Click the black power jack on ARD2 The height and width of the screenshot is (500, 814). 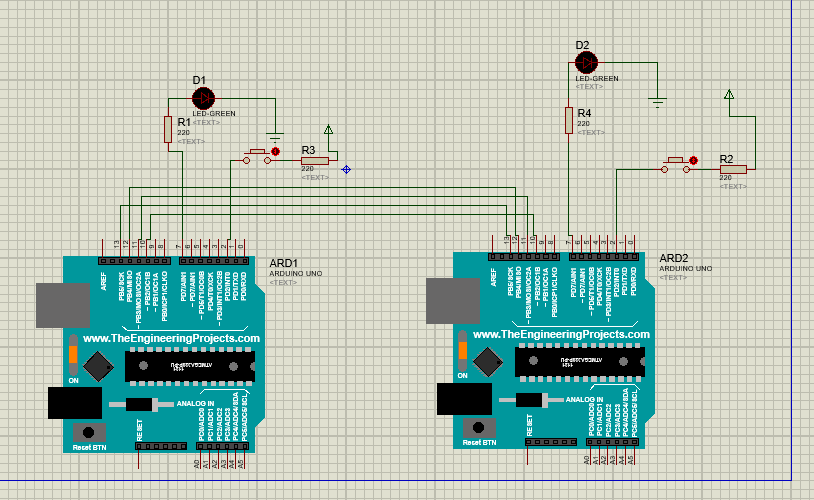point(464,399)
